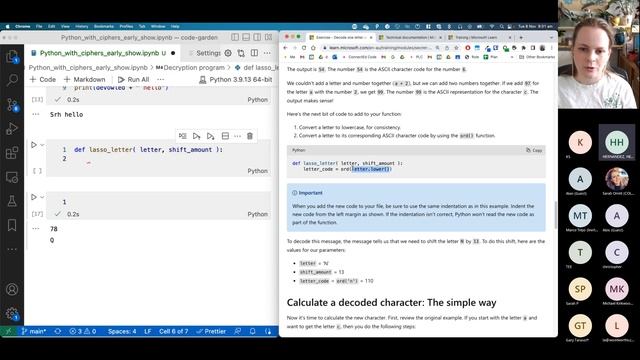Screen dimensions: 640x360
Task: Delete the lasso_letter cell with trash icon
Action: [x=250, y=136]
